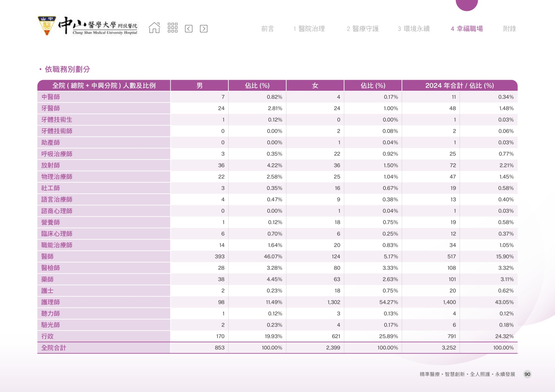Viewport: 555px width, 392px height.
Task: Open the 附錄 appendix tab
Action: 509,29
